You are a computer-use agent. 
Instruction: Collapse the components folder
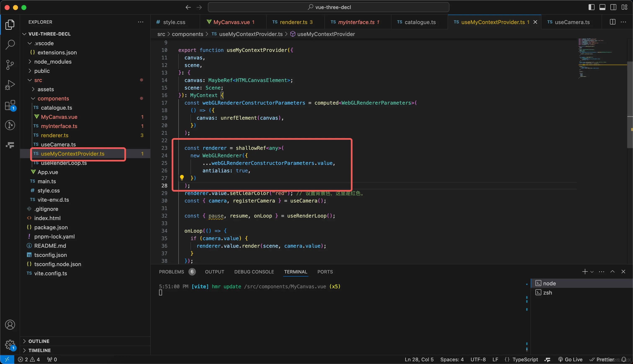point(53,99)
